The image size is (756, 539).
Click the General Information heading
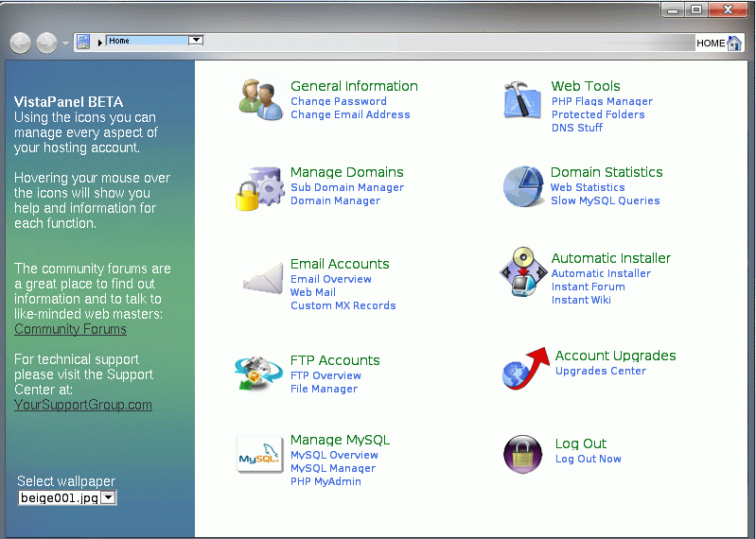(x=354, y=86)
